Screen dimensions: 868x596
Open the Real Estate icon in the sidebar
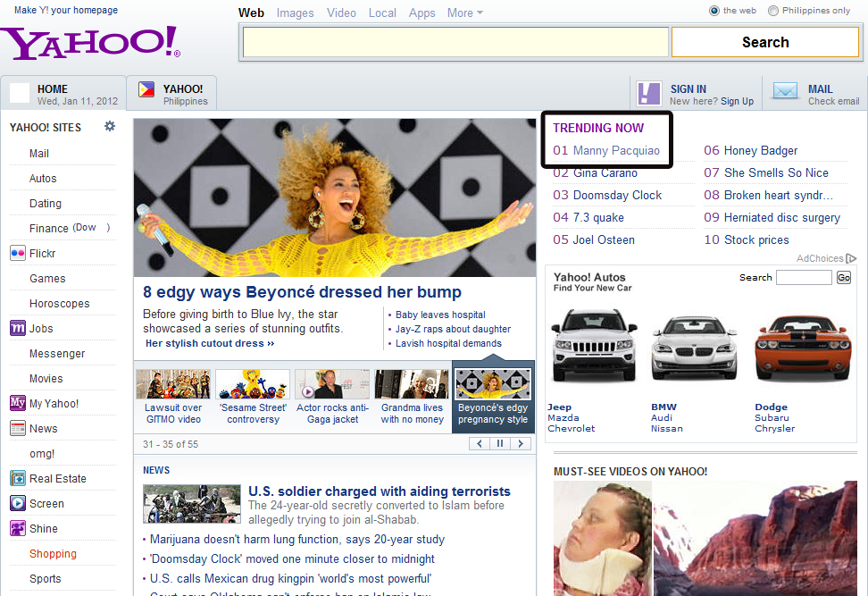point(17,478)
